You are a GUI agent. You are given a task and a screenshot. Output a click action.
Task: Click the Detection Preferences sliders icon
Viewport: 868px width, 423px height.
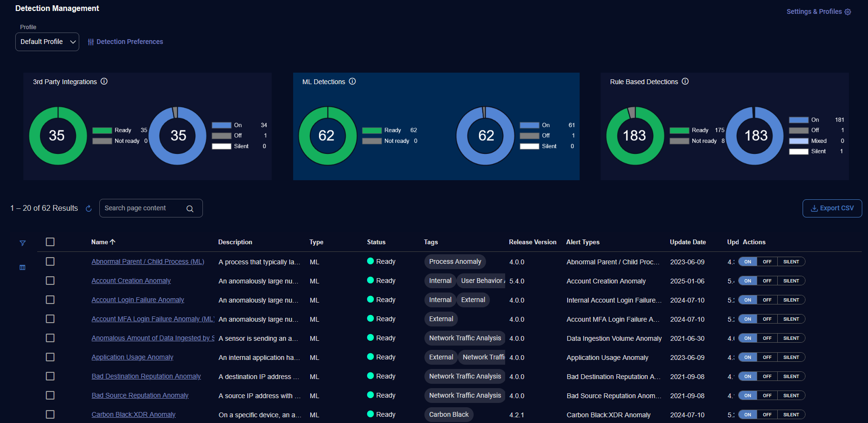[x=91, y=42]
